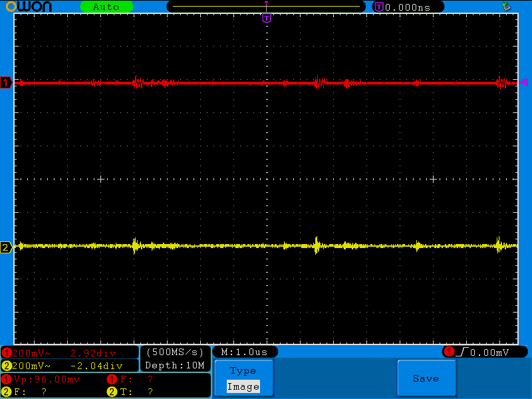Screen dimensions: 532x399
Task: Click the yellow 2 badge beside 200mV
Action: (7, 366)
